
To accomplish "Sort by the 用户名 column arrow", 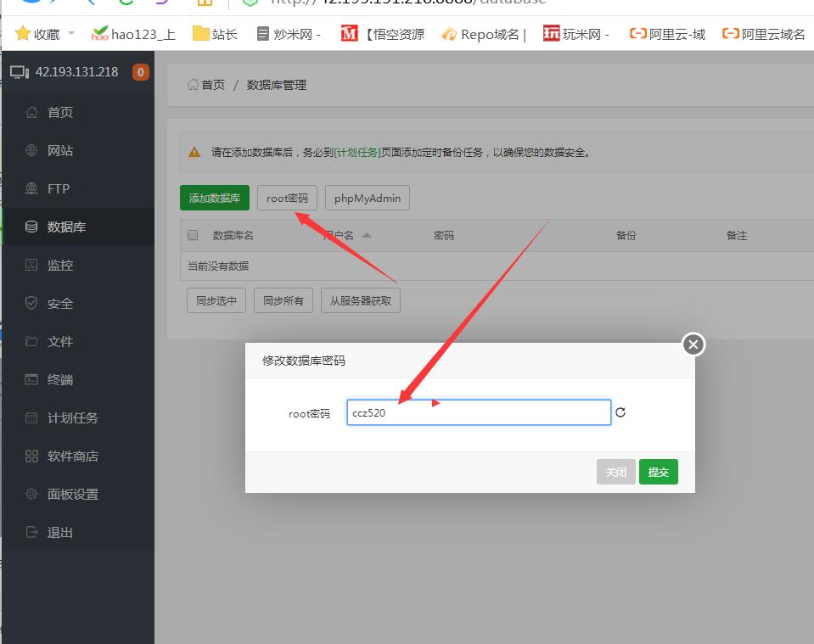I will coord(367,235).
